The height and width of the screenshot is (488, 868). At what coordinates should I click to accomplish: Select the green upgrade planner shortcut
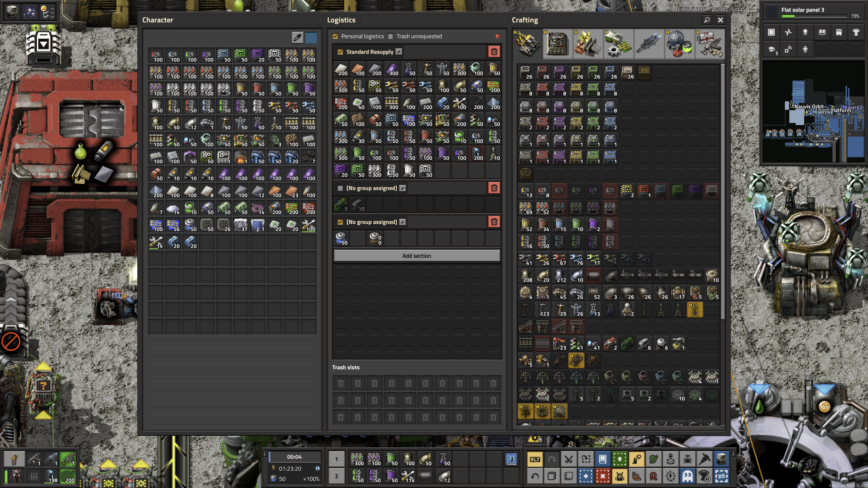coord(620,460)
